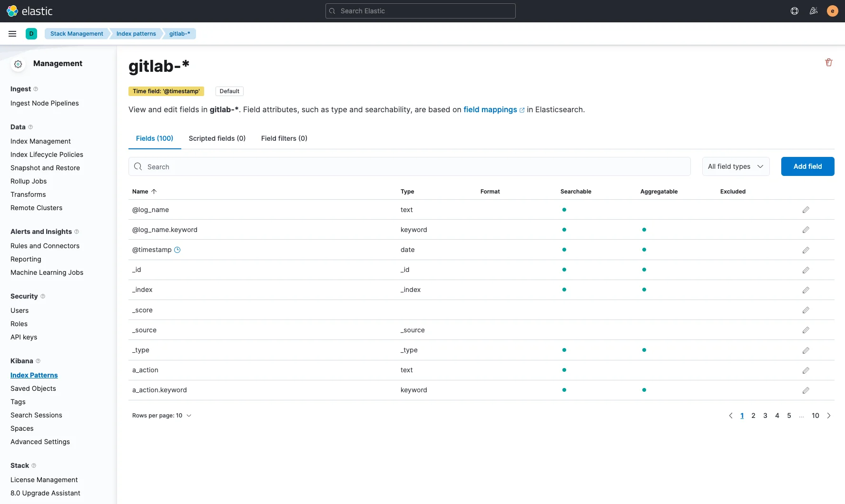Click the fields Search input box
Screen dimensions: 845x504
click(x=409, y=167)
